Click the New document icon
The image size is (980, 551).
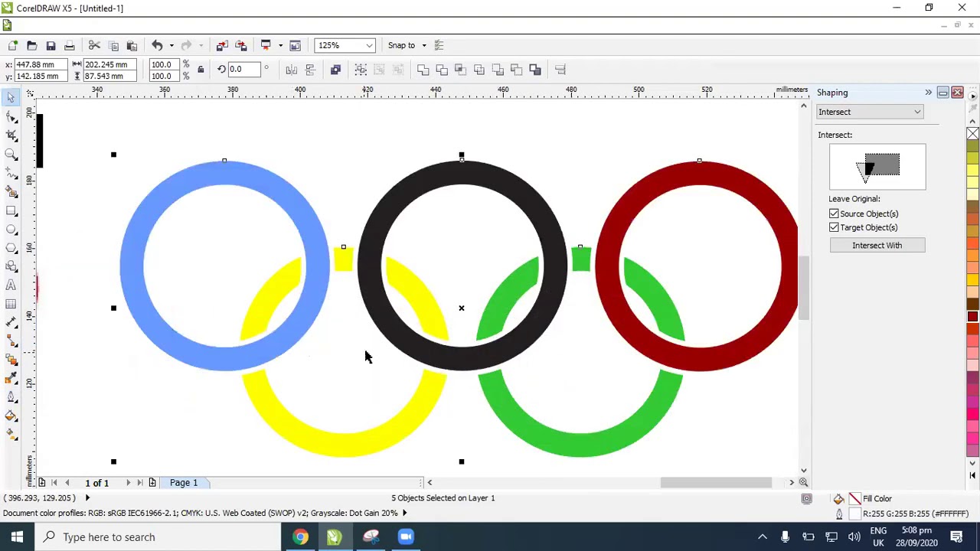click(13, 45)
